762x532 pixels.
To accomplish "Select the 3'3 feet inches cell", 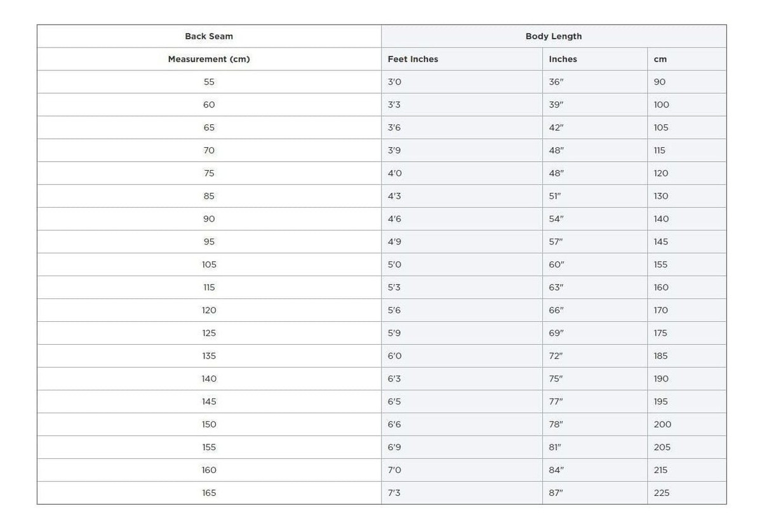I will click(394, 105).
